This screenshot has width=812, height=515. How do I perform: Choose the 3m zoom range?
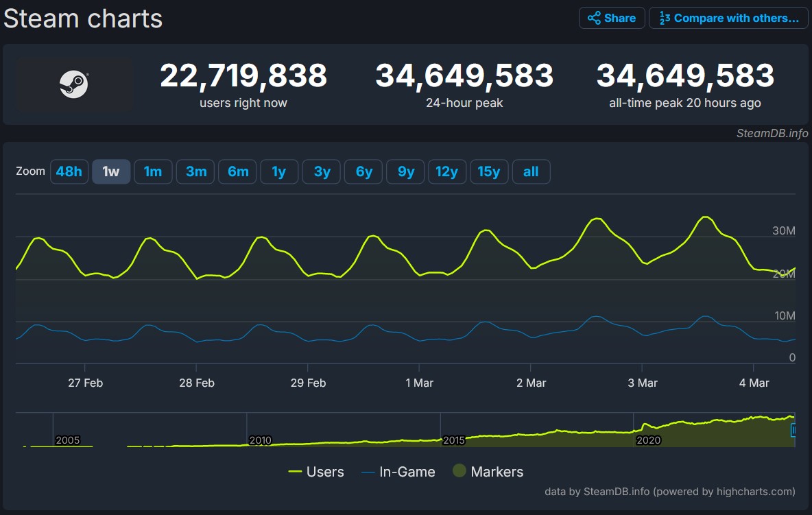coord(195,171)
